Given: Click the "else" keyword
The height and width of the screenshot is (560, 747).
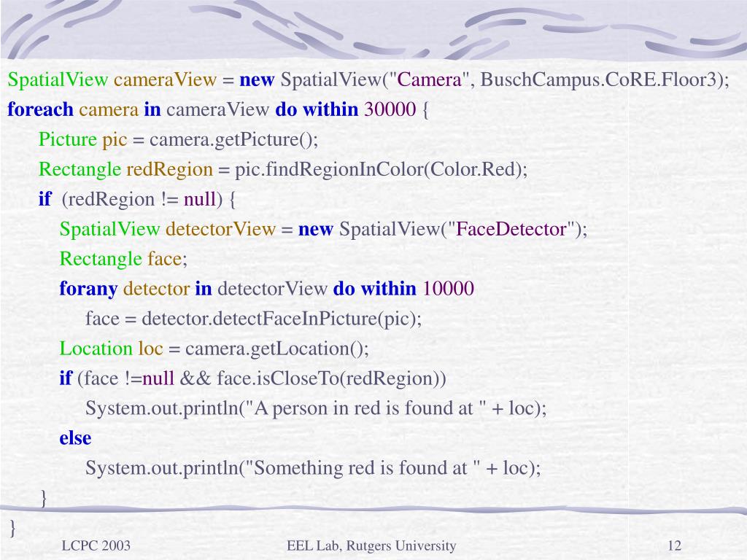Looking at the screenshot, I should (75, 438).
